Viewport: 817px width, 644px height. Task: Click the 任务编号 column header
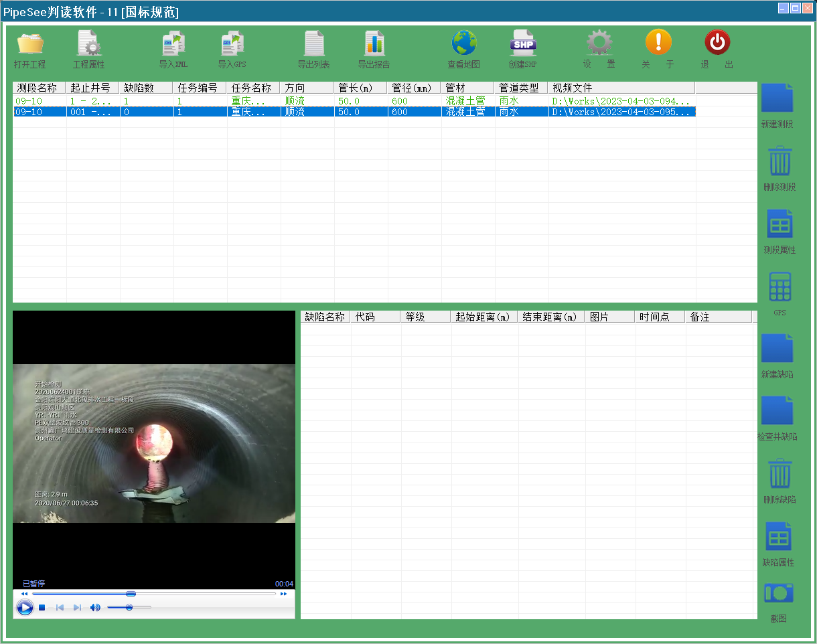pyautogui.click(x=200, y=88)
